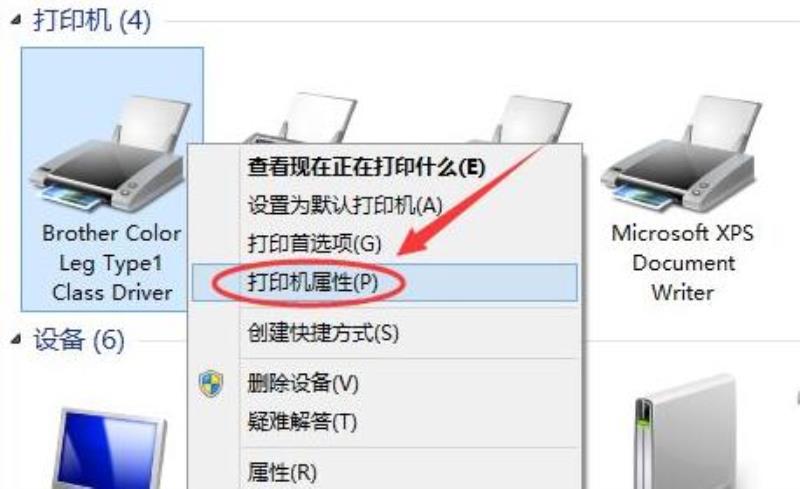Open 属性(R) at the menu bottom
The image size is (800, 489).
click(385, 472)
